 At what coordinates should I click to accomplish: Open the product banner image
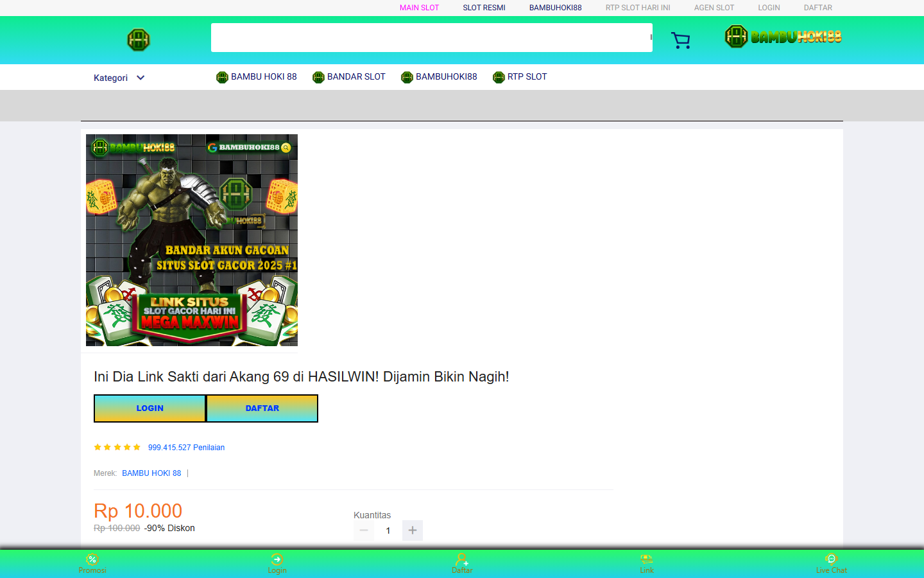click(x=192, y=240)
